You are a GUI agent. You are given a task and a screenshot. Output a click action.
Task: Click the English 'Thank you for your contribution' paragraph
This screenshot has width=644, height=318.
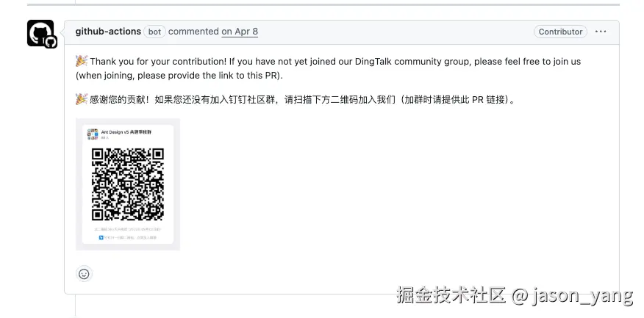328,68
